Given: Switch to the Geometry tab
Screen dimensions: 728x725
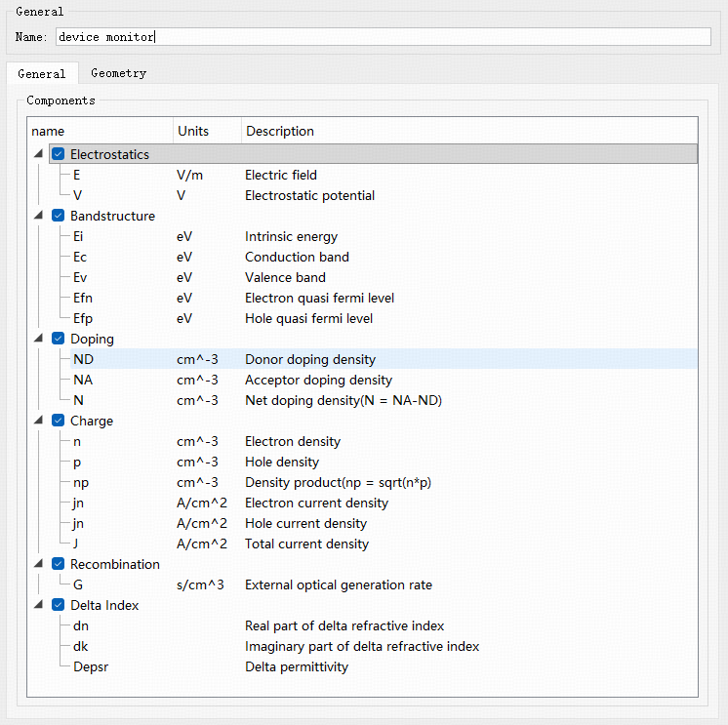Looking at the screenshot, I should tap(118, 73).
